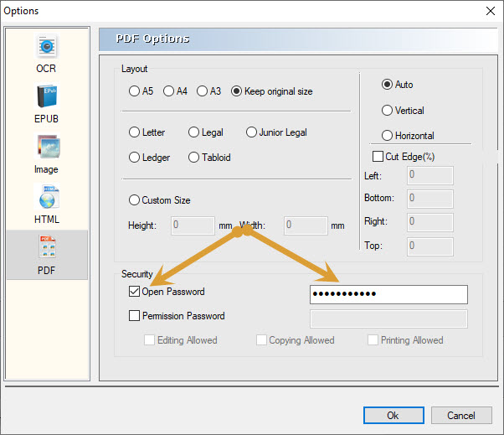
Task: Switch to the OCR tab label
Action: click(x=46, y=69)
